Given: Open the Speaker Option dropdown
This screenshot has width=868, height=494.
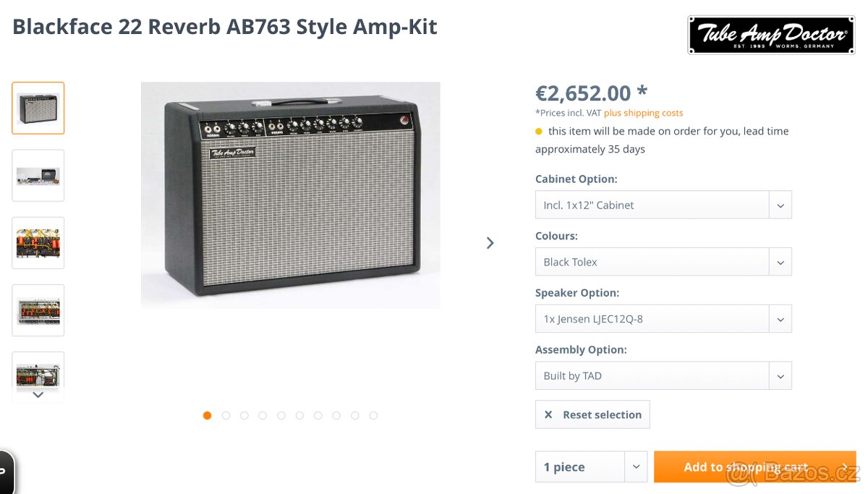Looking at the screenshot, I should coord(663,319).
